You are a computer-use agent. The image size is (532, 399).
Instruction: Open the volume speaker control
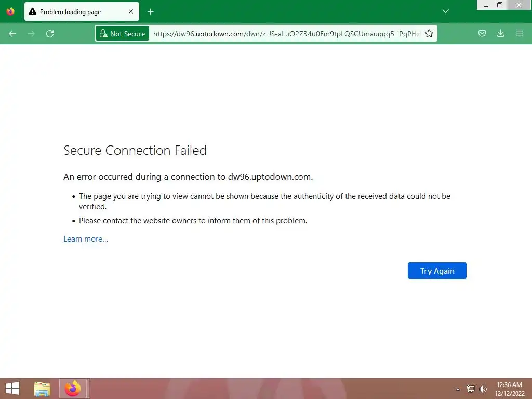tap(483, 389)
